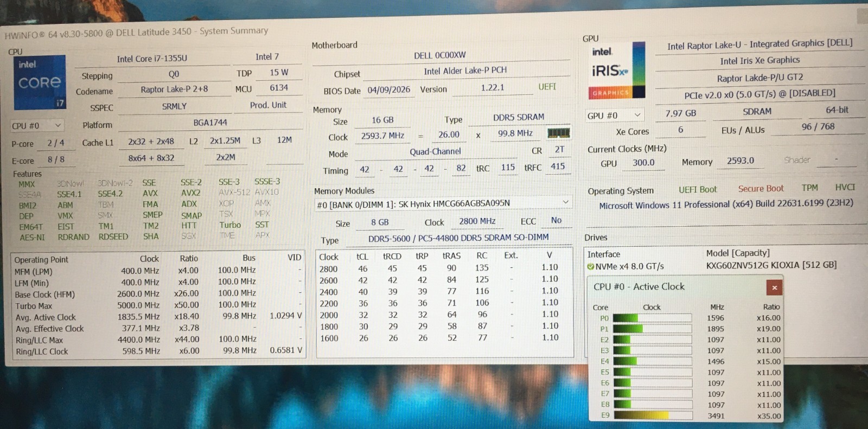Click the GPU memory 7.97 GB field
868x429 pixels.
click(680, 113)
